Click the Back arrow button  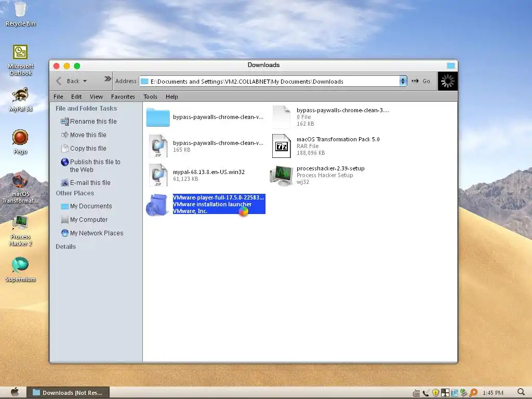pos(59,81)
